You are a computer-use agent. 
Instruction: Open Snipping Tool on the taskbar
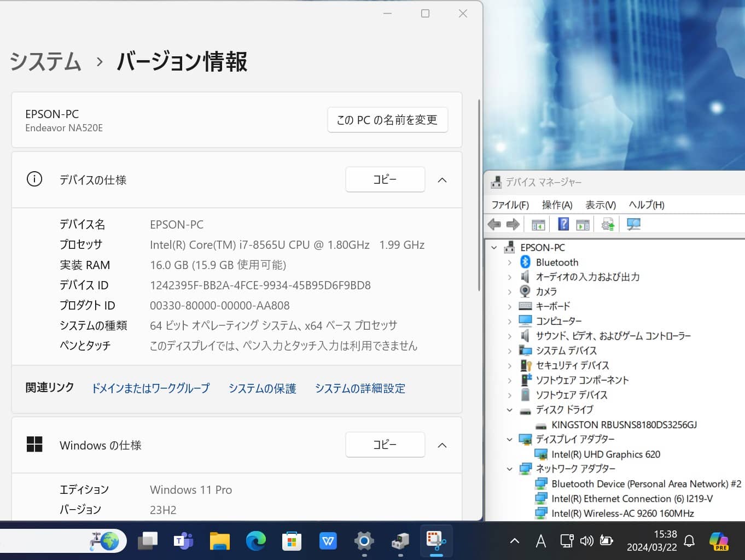436,541
